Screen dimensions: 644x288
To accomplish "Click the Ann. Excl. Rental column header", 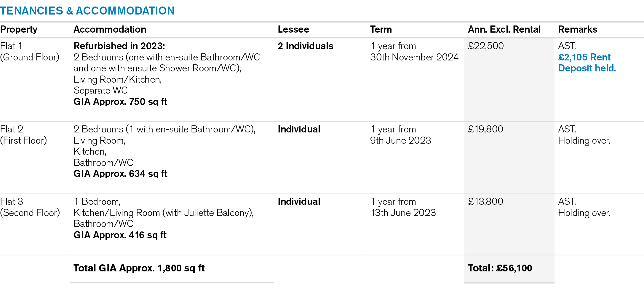I will point(504,29).
